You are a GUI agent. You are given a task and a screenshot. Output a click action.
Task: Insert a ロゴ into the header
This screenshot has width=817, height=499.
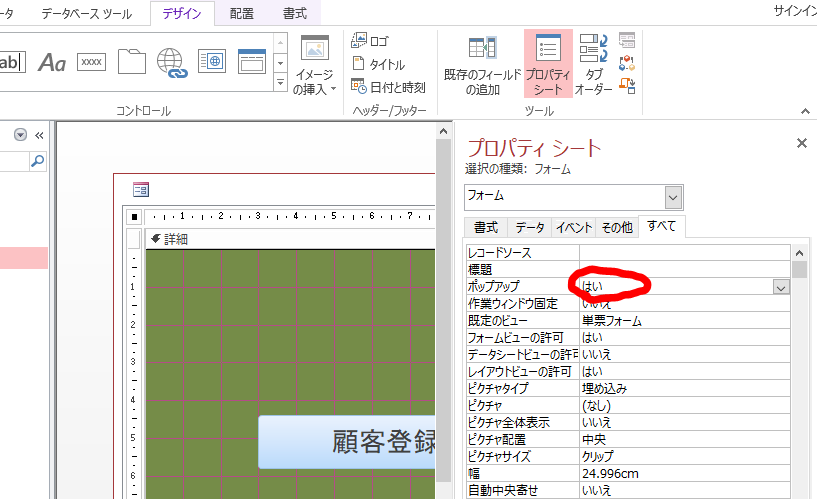pos(371,41)
